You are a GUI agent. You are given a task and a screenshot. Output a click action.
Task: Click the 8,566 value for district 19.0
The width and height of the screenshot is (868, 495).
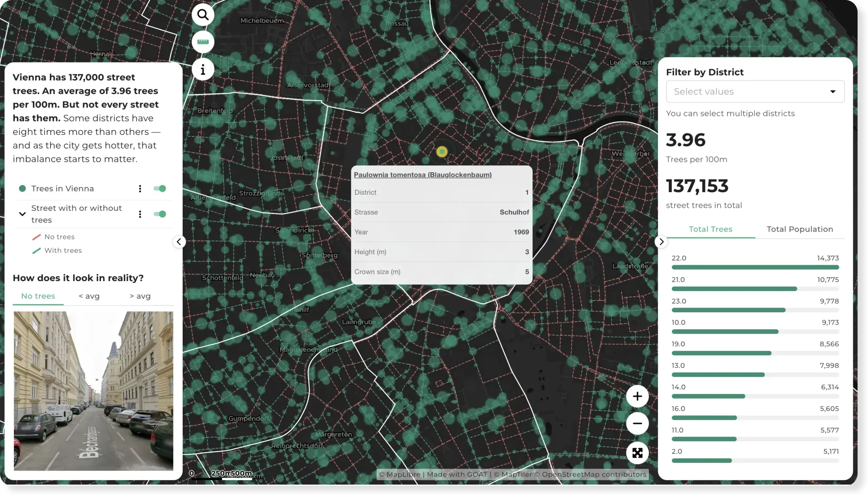coord(829,344)
